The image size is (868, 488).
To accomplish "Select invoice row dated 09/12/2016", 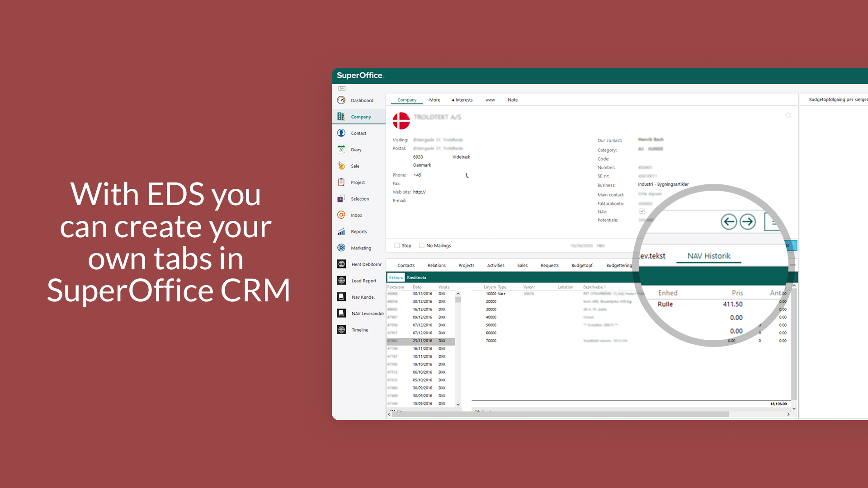I will click(420, 317).
